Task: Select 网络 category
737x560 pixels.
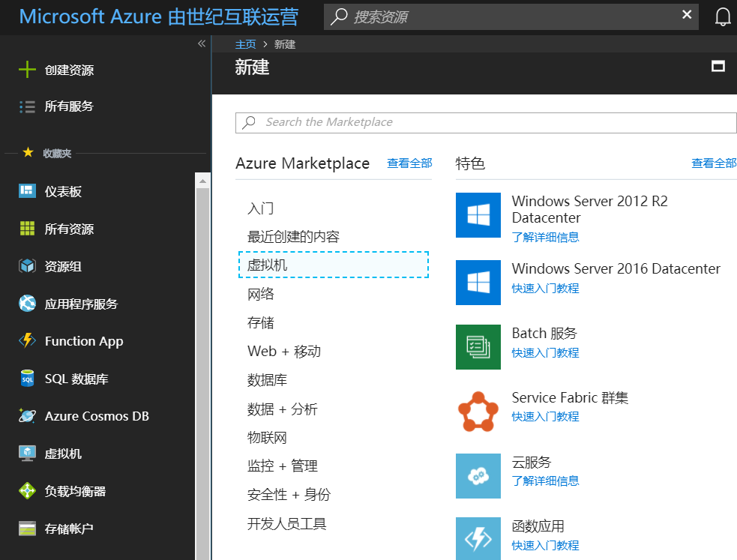Action: pos(260,294)
